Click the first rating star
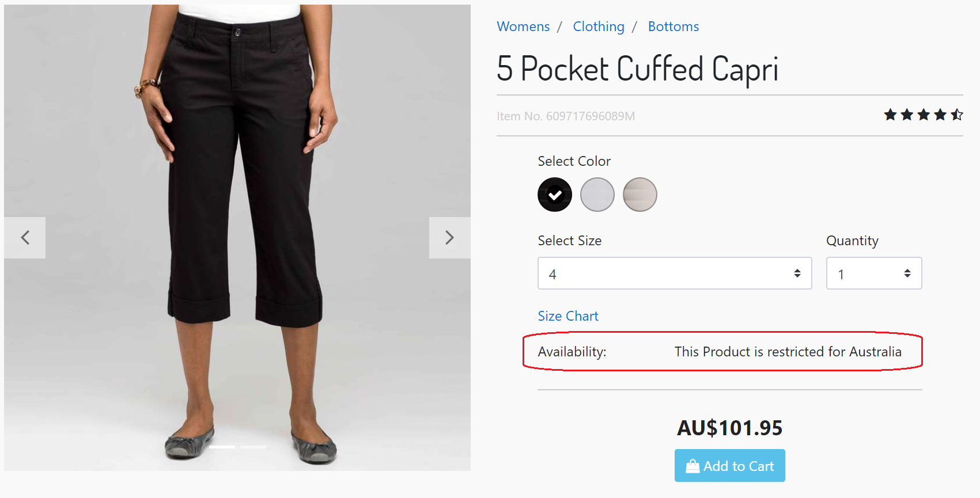This screenshot has height=498, width=980. click(890, 115)
